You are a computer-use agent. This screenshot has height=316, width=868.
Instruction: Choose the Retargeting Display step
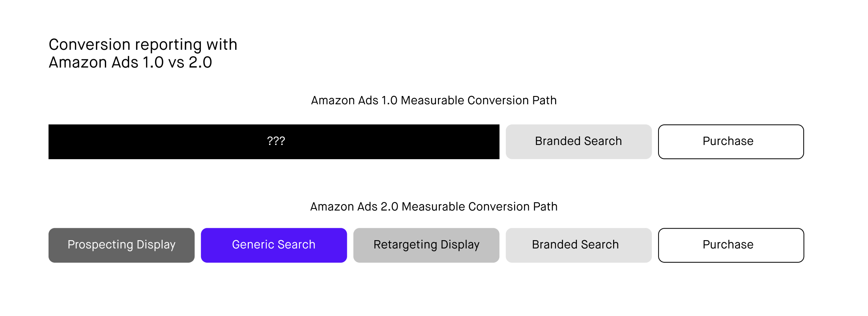coord(426,245)
